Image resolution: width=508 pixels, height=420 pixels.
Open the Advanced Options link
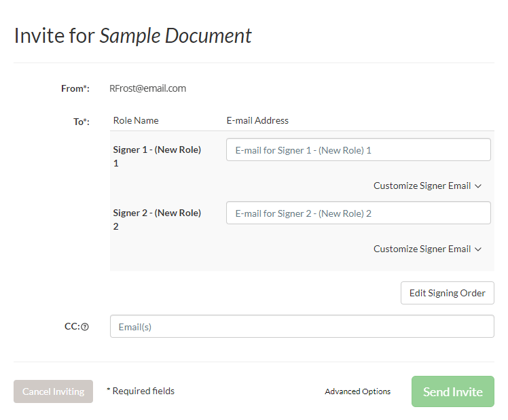[357, 391]
